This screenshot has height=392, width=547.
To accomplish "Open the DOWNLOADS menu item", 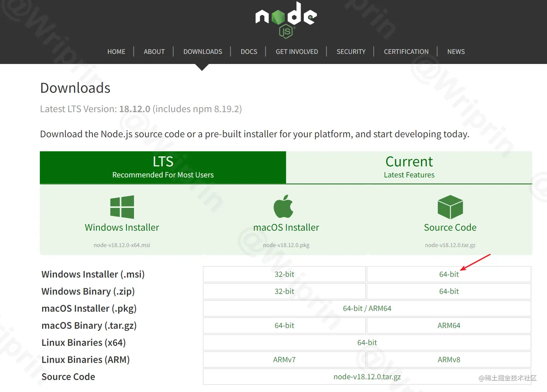I will 203,51.
